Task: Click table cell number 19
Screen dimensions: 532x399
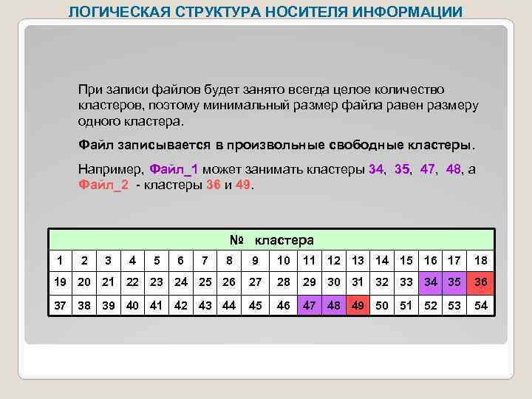Action: coord(60,282)
